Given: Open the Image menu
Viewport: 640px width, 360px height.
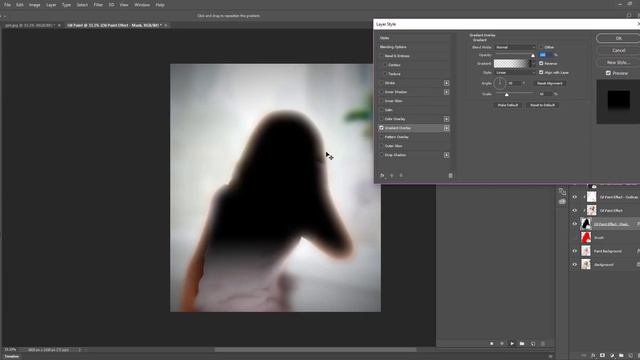Looking at the screenshot, I should pos(34,5).
